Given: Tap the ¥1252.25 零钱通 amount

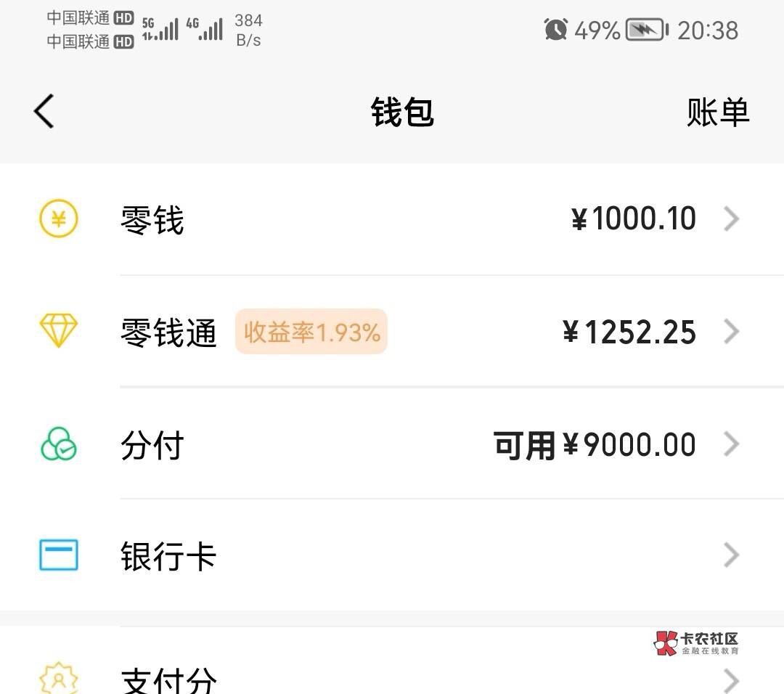Looking at the screenshot, I should [629, 332].
